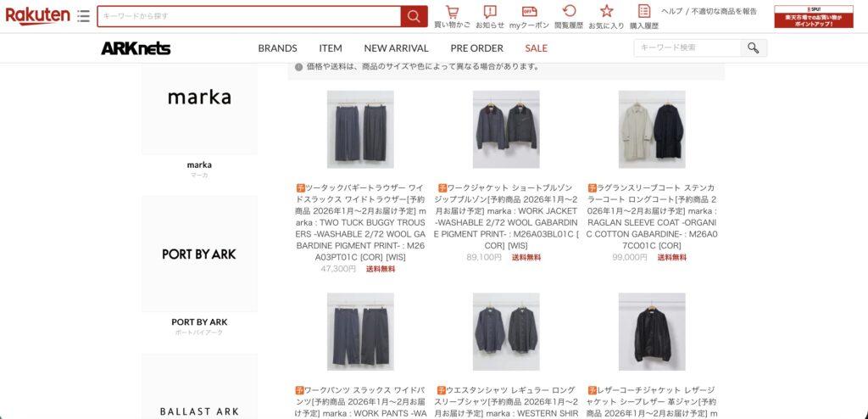Screen dimensions: 868x419
Task: Select the SALE menu item
Action: pyautogui.click(x=536, y=48)
